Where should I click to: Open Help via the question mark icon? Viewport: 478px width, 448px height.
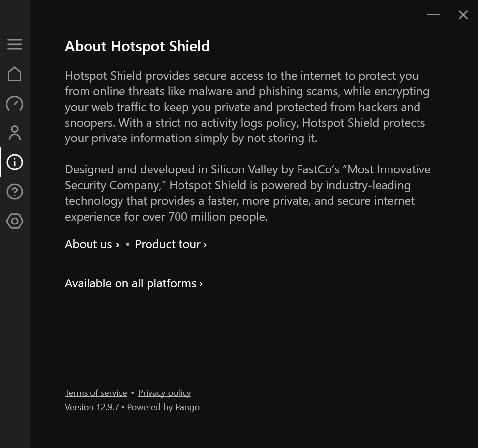(x=15, y=192)
